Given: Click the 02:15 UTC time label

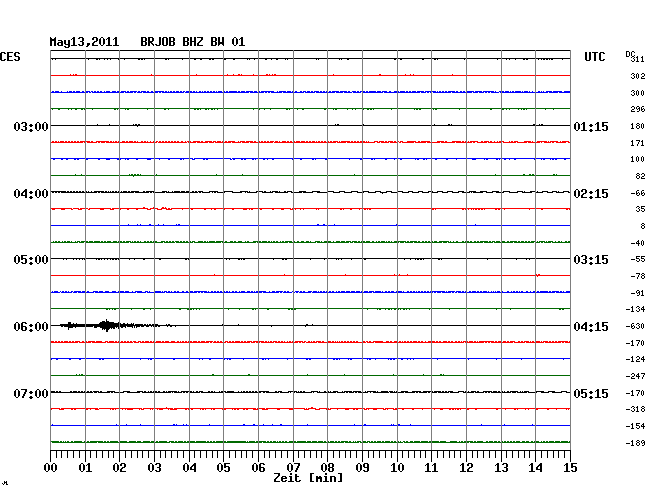Looking at the screenshot, I should [x=591, y=194].
